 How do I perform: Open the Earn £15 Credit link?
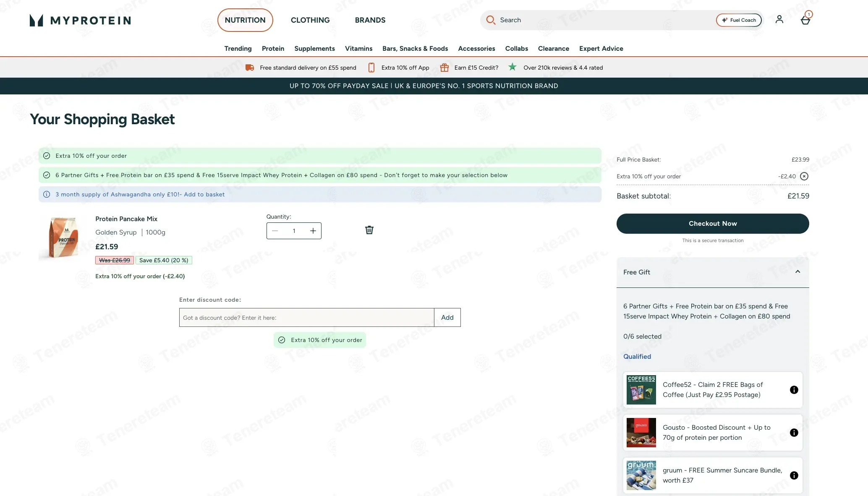pos(476,68)
